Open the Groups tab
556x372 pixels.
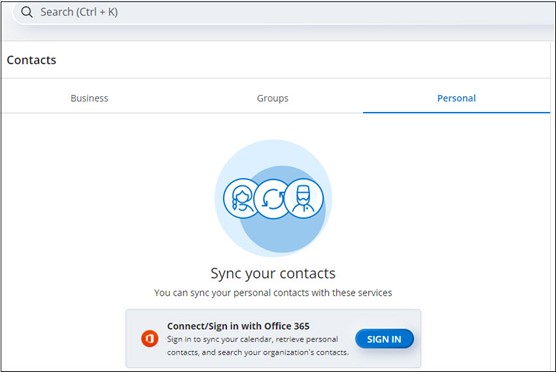(272, 98)
